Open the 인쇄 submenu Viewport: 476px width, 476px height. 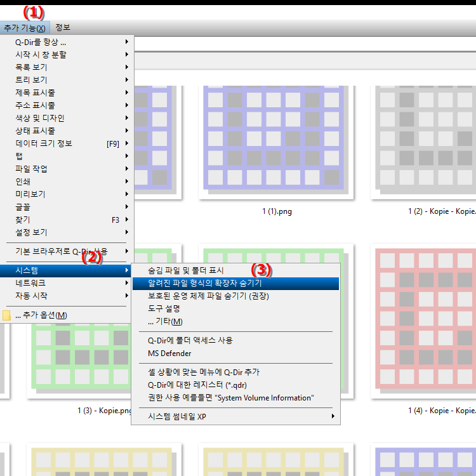point(67,182)
